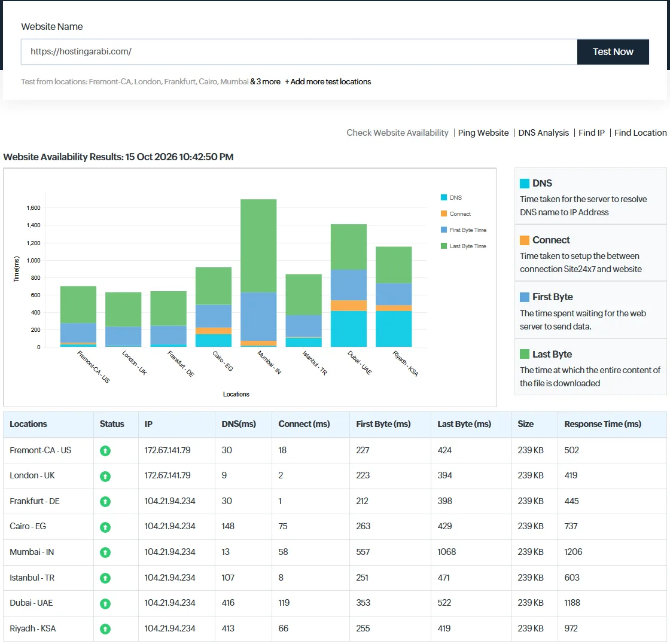Click the Last Byte green swatch in side panel
This screenshot has height=644, width=670.
[x=525, y=355]
